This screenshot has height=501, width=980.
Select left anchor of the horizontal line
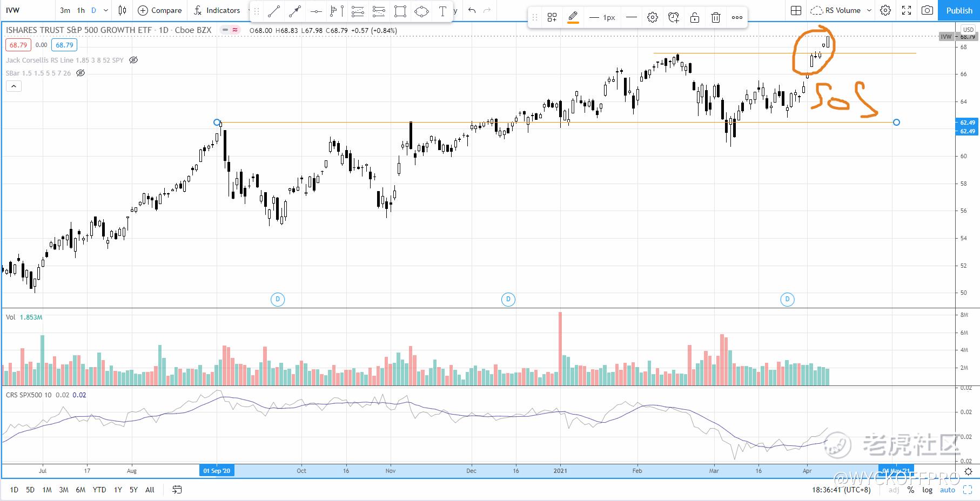pyautogui.click(x=217, y=123)
